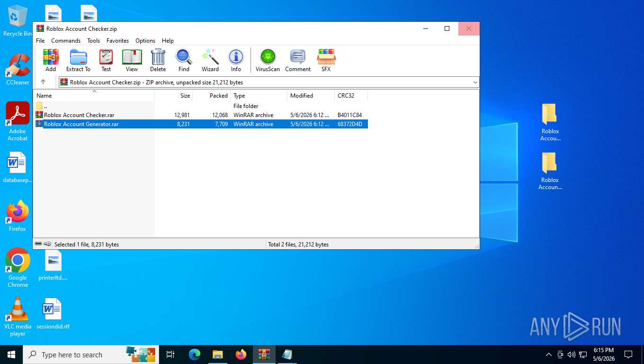Image resolution: width=644 pixels, height=364 pixels.
Task: Select the Adobe Acrobat desktop icon
Action: pyautogui.click(x=18, y=121)
